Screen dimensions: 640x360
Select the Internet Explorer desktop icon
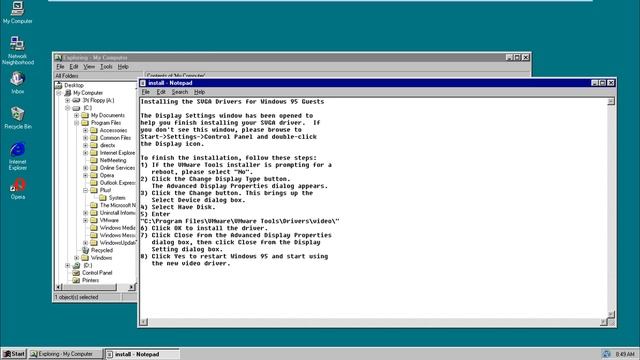click(18, 156)
